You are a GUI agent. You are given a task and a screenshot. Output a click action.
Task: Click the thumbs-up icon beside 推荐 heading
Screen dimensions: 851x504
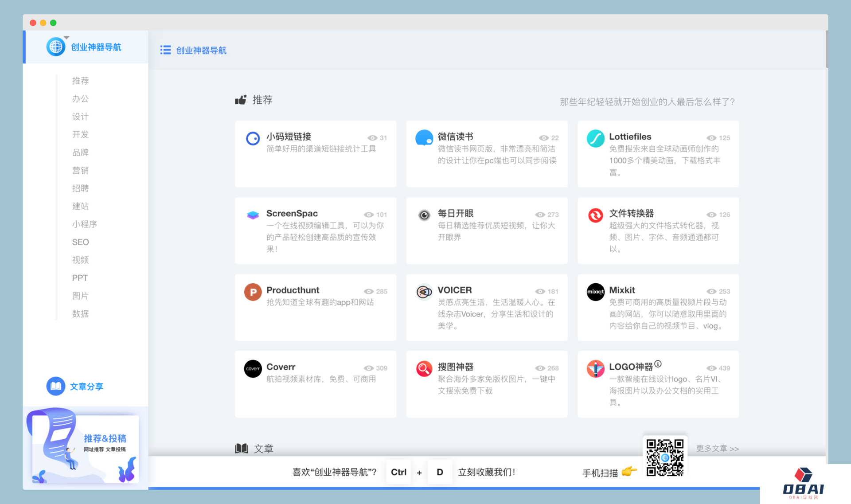pos(241,100)
